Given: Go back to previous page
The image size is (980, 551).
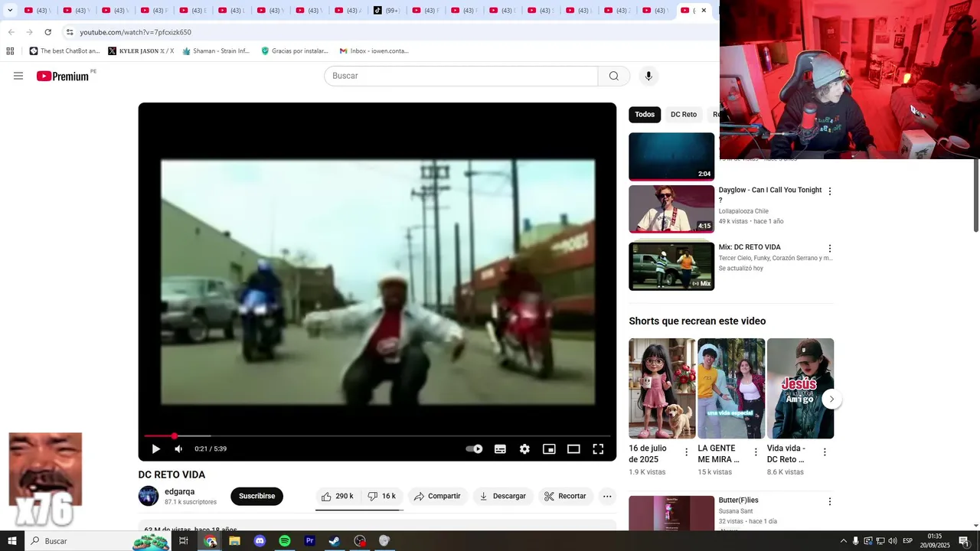Looking at the screenshot, I should pos(11,32).
